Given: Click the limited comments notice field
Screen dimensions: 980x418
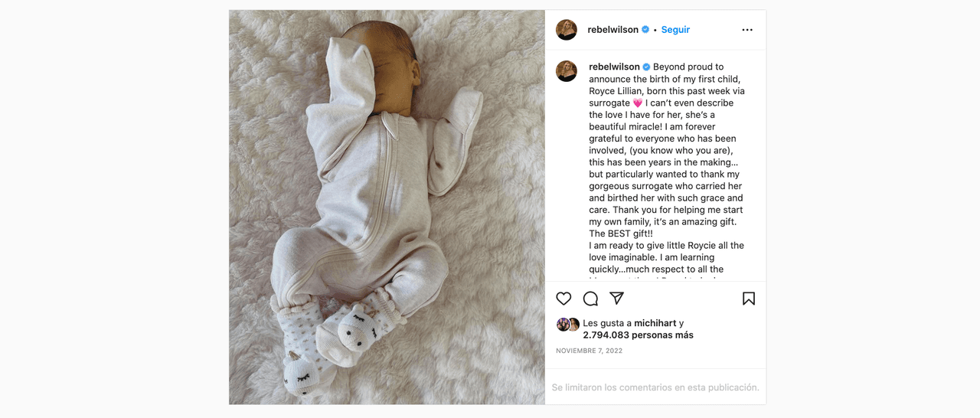Looking at the screenshot, I should click(655, 387).
